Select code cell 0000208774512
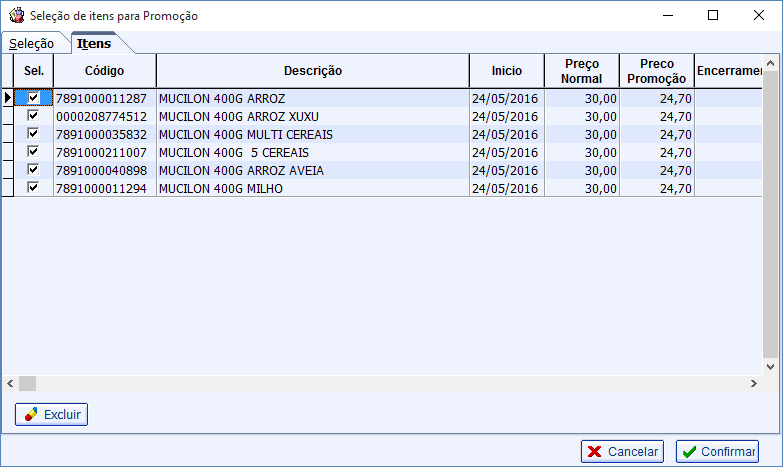Viewport: 783px width, 467px height. click(104, 116)
